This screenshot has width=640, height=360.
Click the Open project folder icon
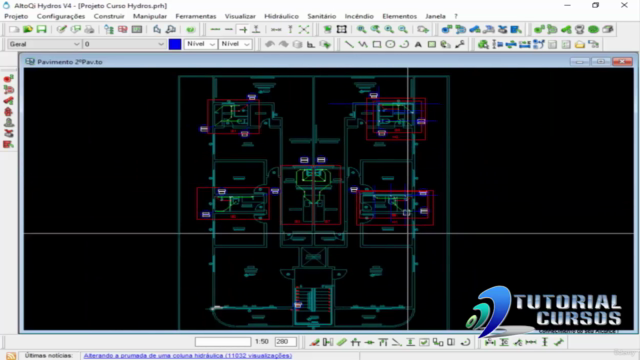(x=28, y=29)
